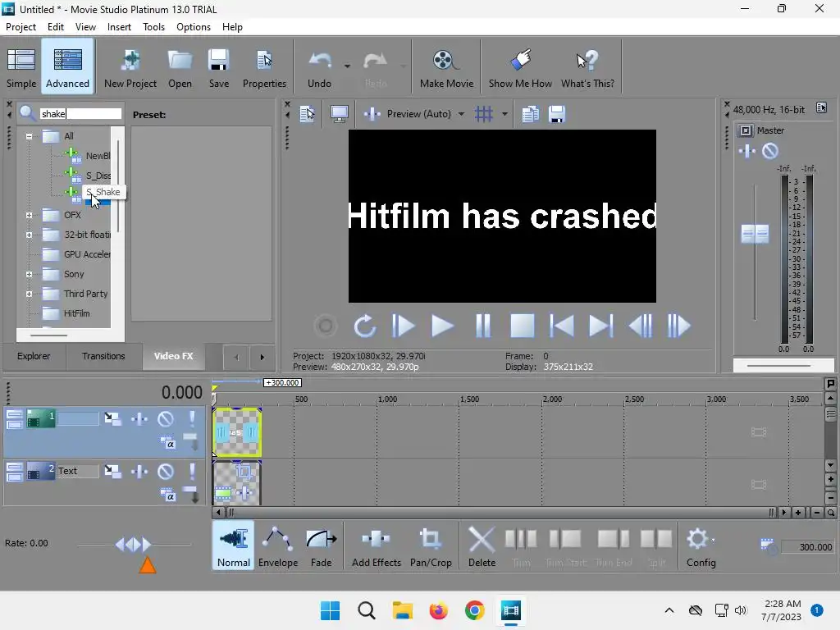Select the text event on track 1
Viewport: 840px width, 630px height.
[237, 432]
